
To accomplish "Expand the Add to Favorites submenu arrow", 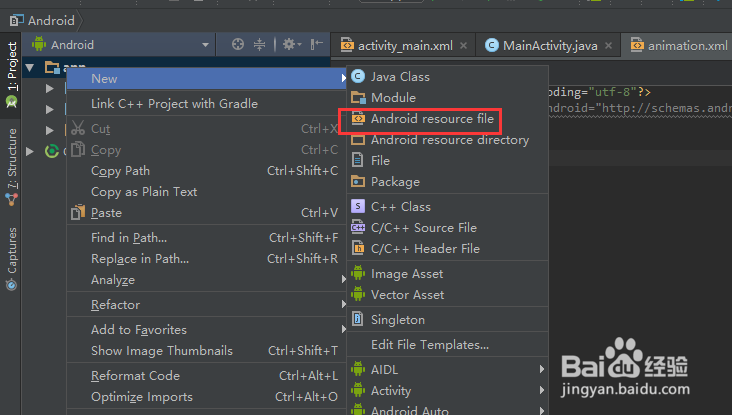I will tap(344, 329).
